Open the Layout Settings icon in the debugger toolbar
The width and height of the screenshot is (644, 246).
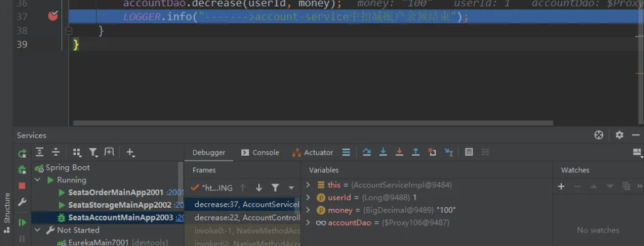click(638, 153)
